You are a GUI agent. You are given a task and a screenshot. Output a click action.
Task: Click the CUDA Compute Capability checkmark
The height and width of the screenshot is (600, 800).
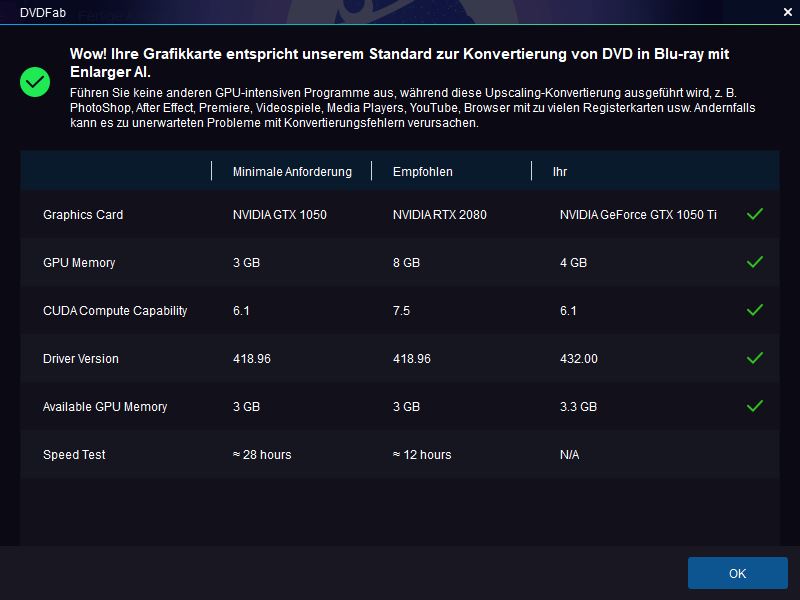pos(755,310)
